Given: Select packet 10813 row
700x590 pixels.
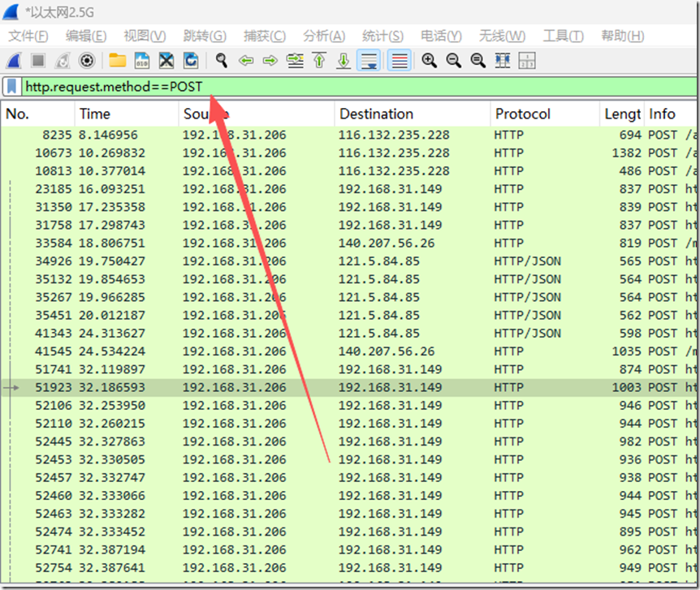Looking at the screenshot, I should pos(348,171).
